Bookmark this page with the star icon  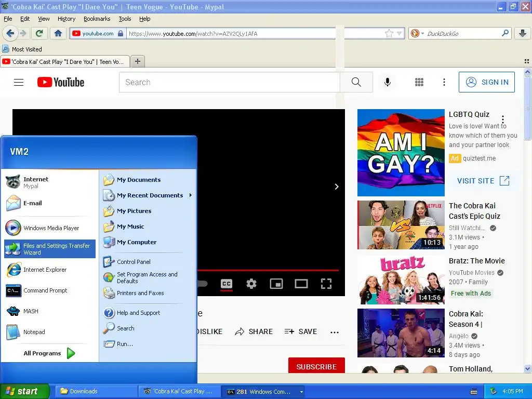click(389, 33)
